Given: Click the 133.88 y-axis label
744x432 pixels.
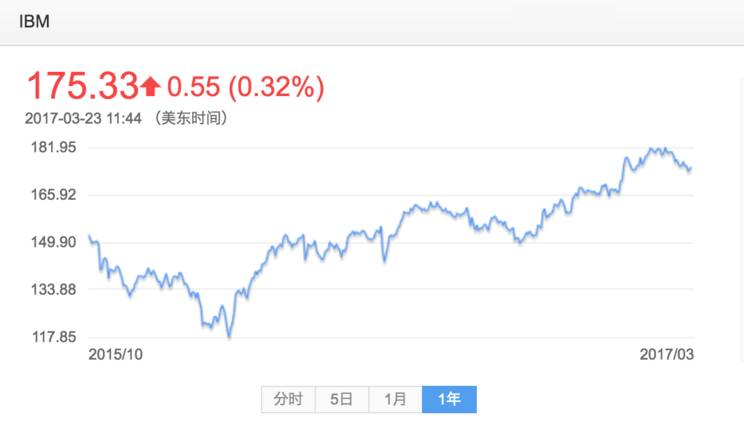Looking at the screenshot, I should pyautogui.click(x=54, y=289).
